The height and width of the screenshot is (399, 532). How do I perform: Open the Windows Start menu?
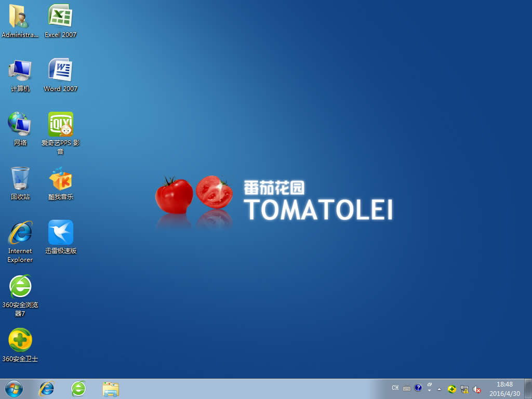[14, 389]
